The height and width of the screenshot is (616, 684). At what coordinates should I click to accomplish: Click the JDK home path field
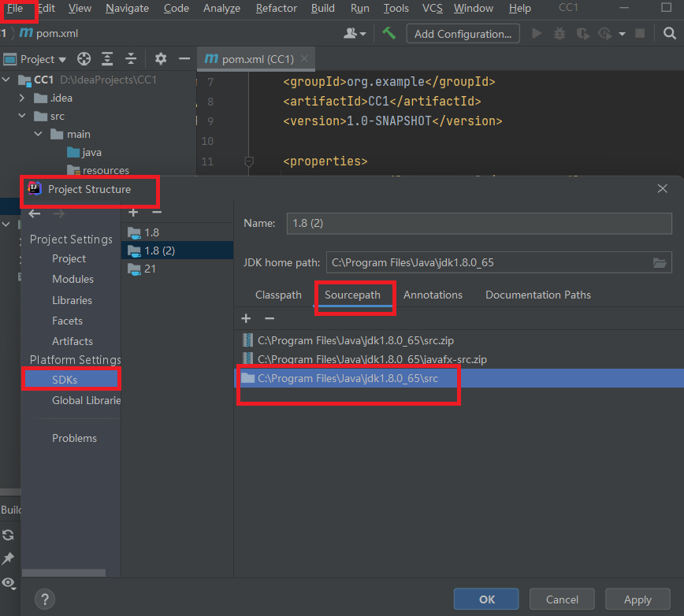pyautogui.click(x=499, y=262)
